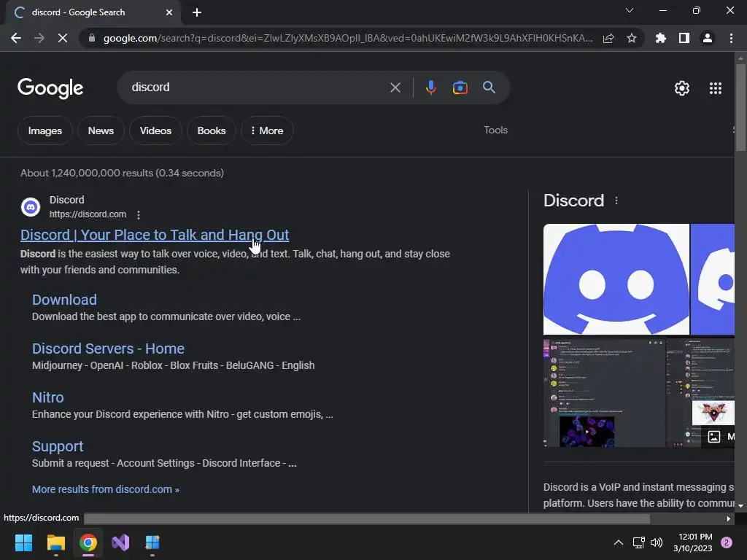Open Discord Servers - Home link
Image resolution: width=747 pixels, height=560 pixels.
point(108,349)
